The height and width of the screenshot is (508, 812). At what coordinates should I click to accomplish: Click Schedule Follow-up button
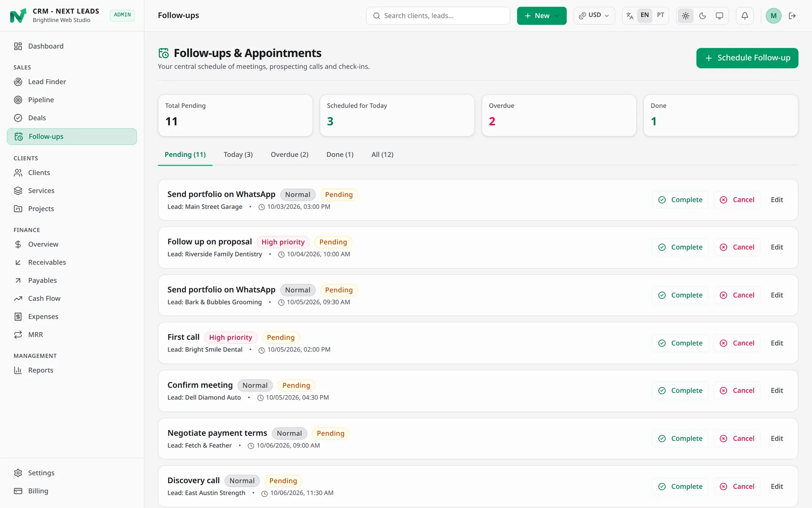[747, 58]
